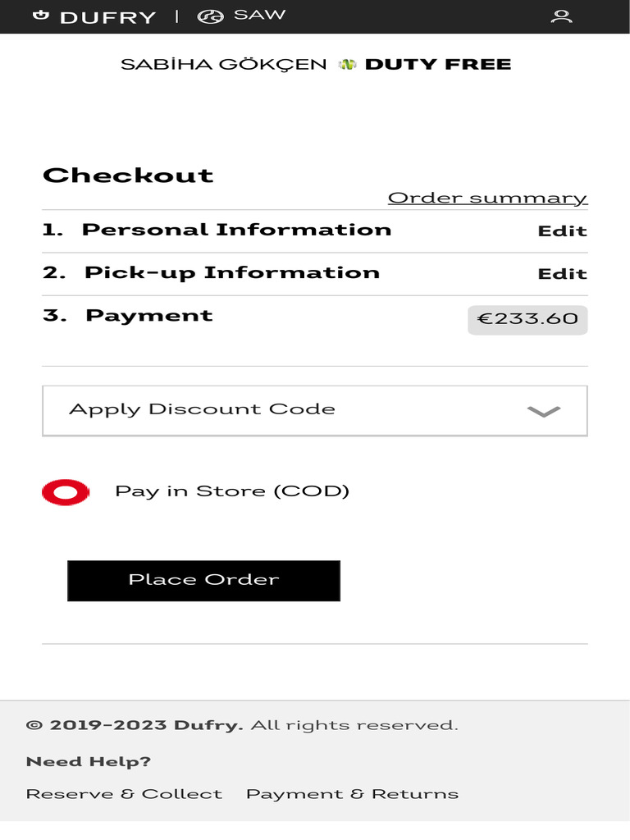This screenshot has width=630, height=840.
Task: Edit Personal Information step
Action: click(562, 231)
